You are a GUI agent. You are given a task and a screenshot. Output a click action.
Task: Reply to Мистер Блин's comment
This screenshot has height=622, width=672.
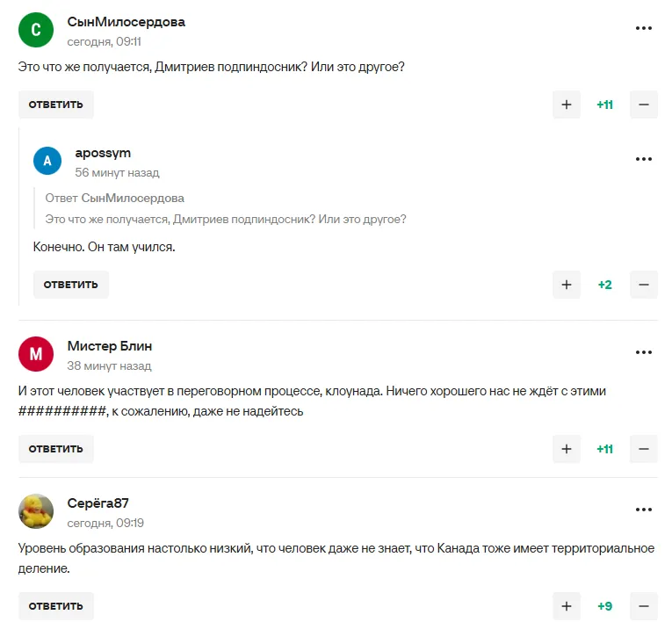coord(55,449)
